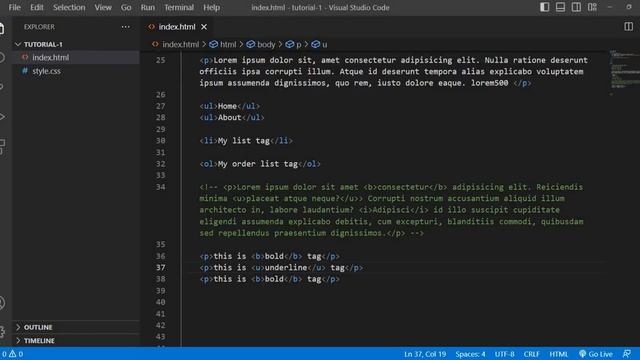Viewport: 640px width, 360px height.
Task: Open style.css in the Explorer tree
Action: [46, 71]
